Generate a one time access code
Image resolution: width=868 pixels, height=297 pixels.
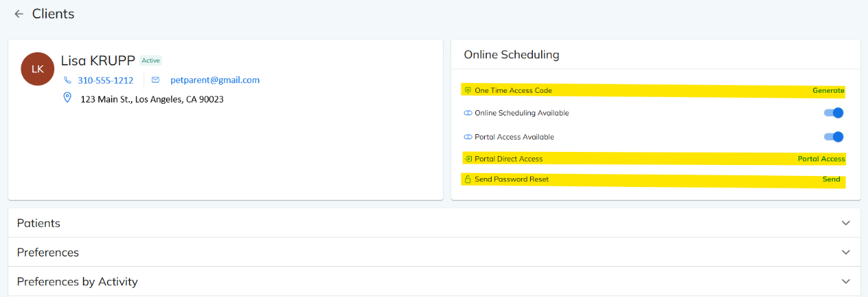click(828, 90)
